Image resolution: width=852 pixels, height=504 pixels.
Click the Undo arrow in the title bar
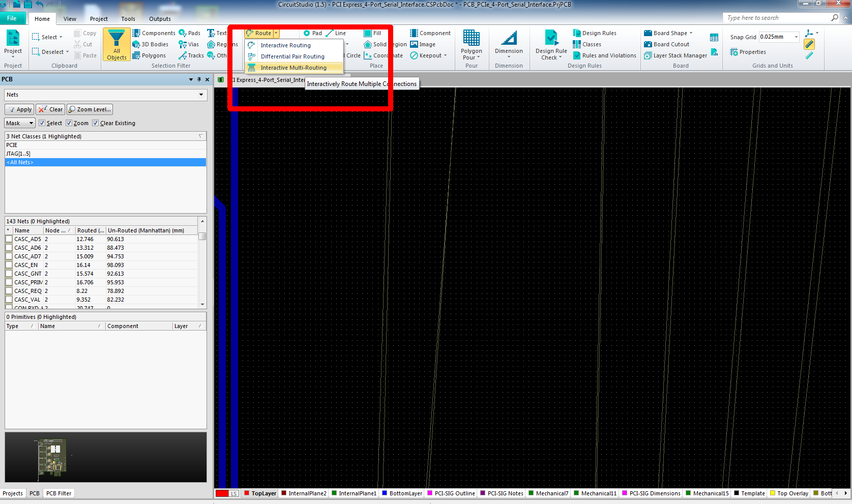tap(40, 5)
